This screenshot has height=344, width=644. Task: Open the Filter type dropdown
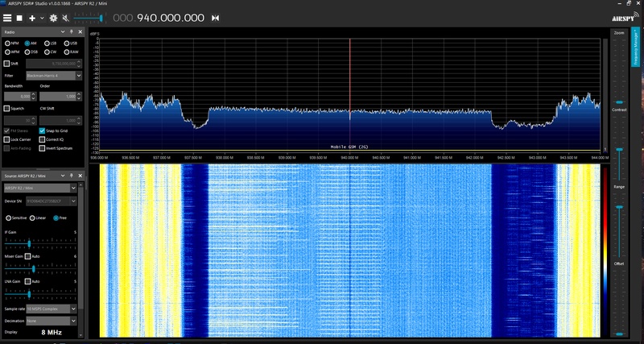54,76
